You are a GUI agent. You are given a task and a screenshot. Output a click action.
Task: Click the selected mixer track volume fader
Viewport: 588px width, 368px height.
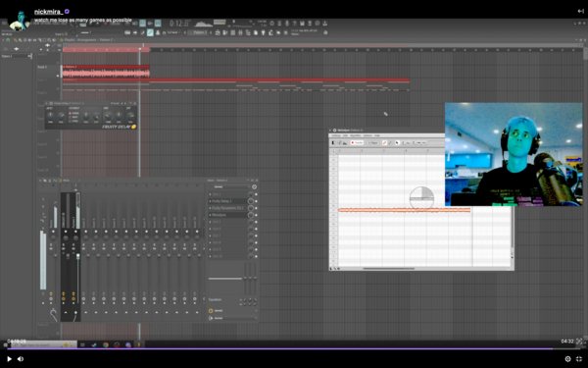(78, 256)
